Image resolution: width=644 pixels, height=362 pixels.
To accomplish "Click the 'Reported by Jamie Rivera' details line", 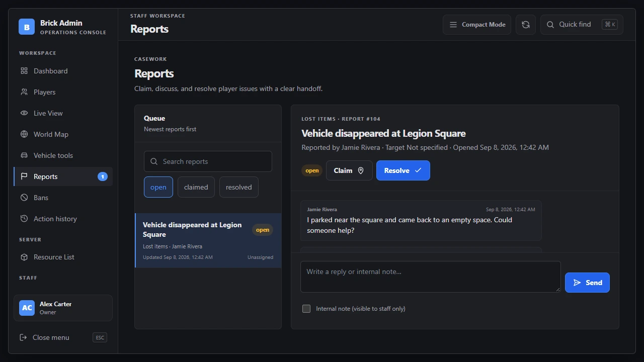I will [x=425, y=147].
